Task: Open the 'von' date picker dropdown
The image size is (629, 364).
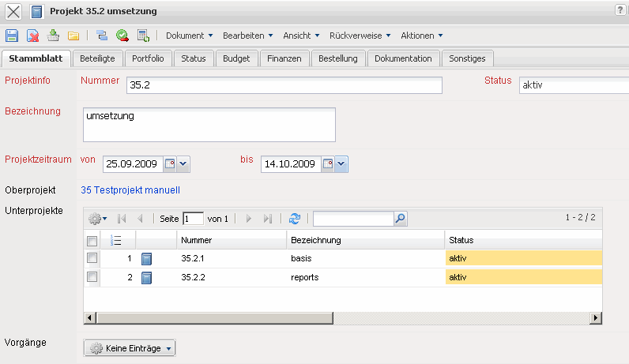Action: (x=184, y=164)
